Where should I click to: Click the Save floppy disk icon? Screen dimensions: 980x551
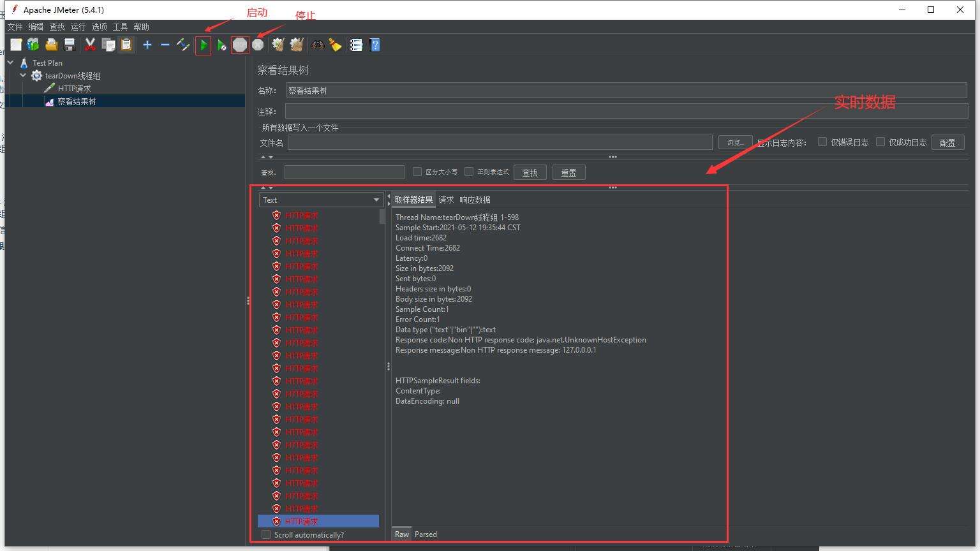click(70, 45)
